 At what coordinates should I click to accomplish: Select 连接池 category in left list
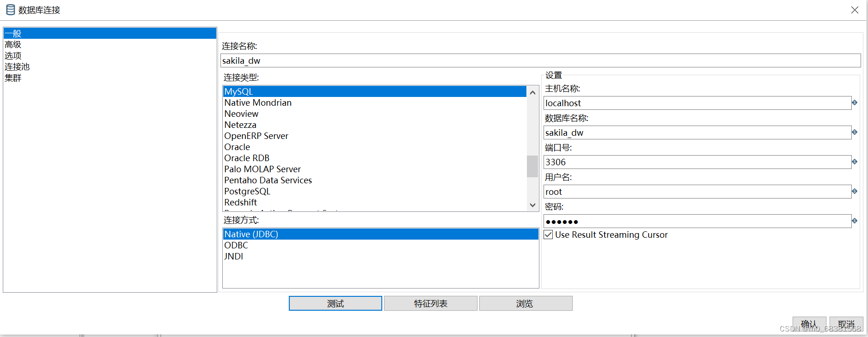pos(110,66)
